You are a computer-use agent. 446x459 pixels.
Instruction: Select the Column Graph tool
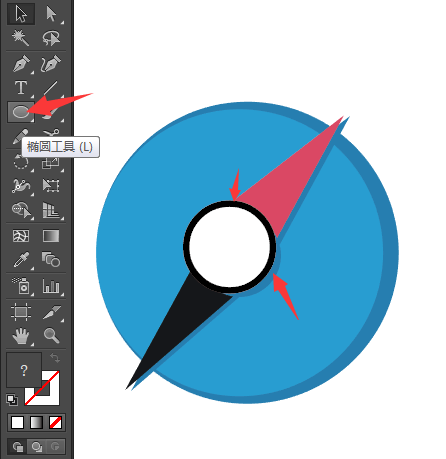tap(51, 286)
